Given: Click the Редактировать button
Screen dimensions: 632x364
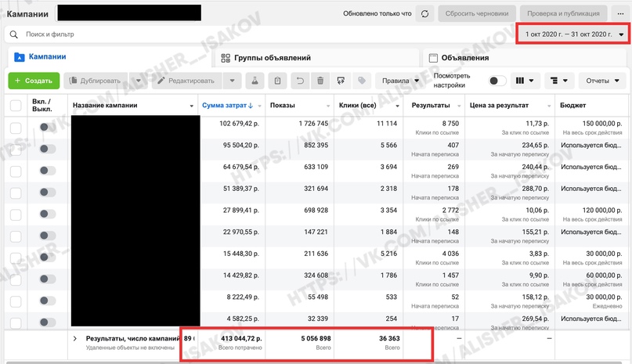Looking at the screenshot, I should [x=187, y=81].
